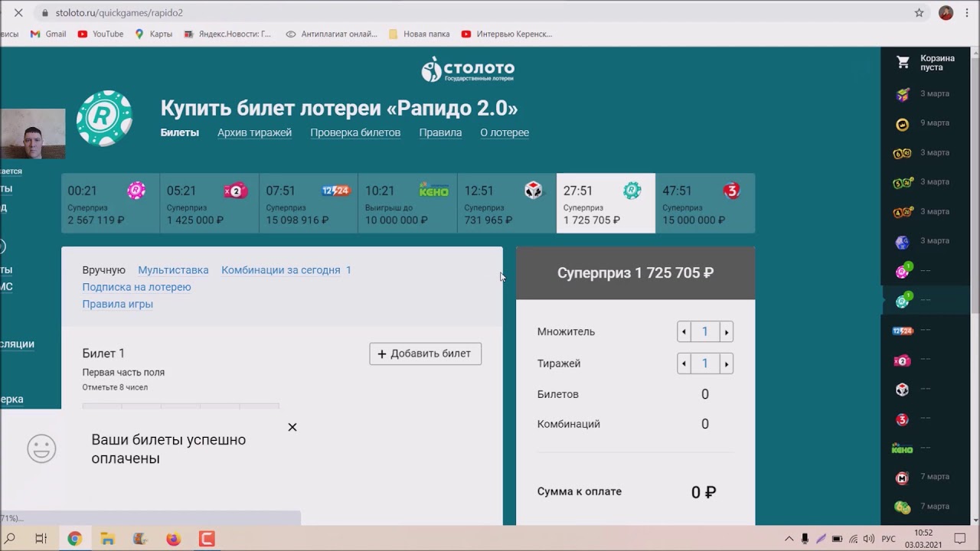The height and width of the screenshot is (551, 980).
Task: Select the 12:51 dice lottery draw card
Action: pyautogui.click(x=507, y=203)
